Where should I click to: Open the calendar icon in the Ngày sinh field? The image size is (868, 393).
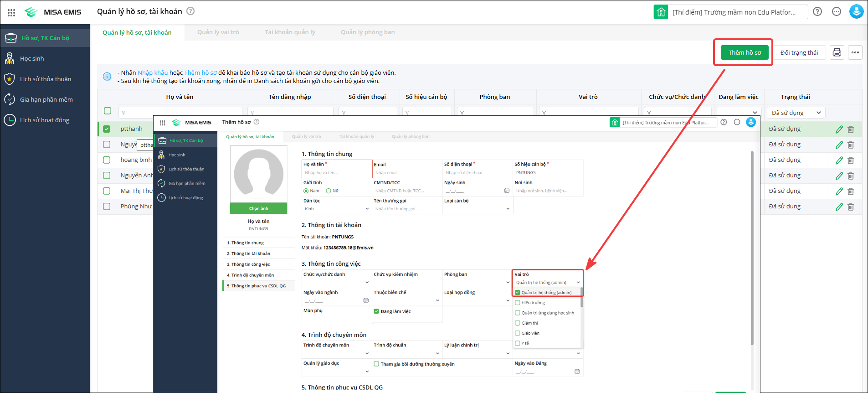tap(507, 191)
